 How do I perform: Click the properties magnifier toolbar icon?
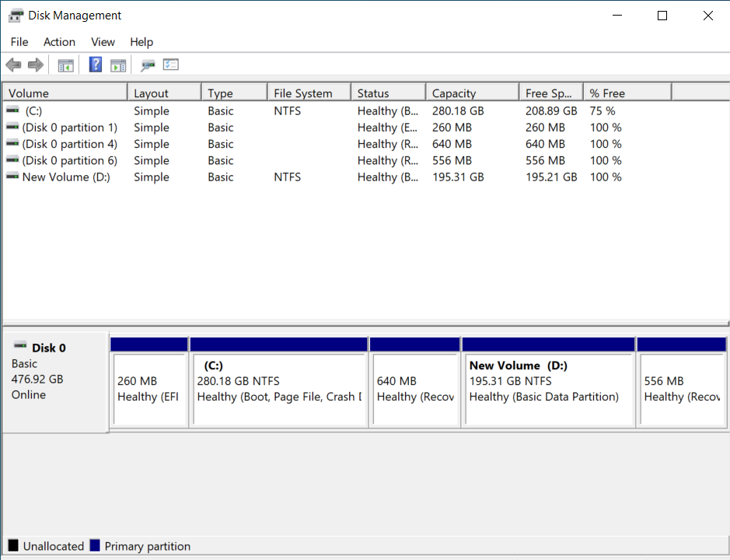pyautogui.click(x=147, y=65)
